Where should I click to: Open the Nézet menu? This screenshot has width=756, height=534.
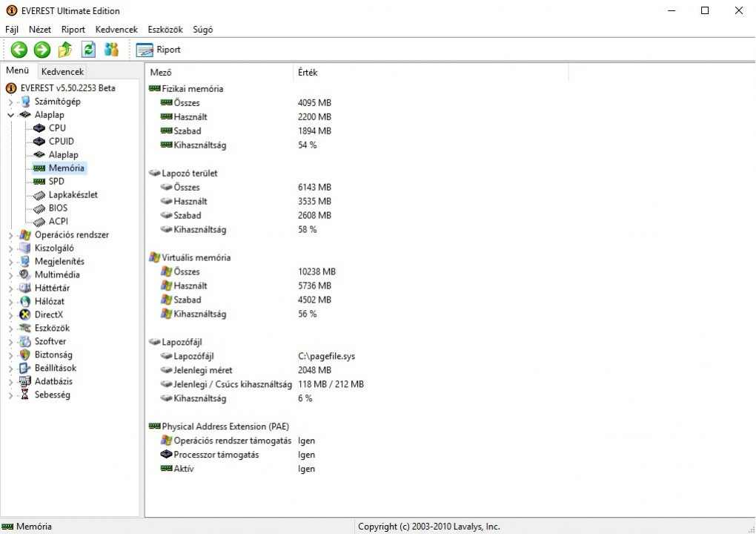(39, 30)
